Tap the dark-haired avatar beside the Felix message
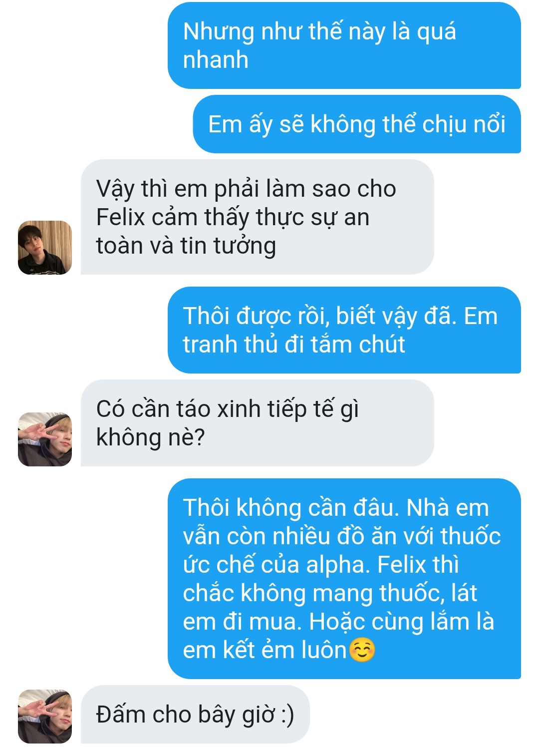Screen dimensions: 539x756 [45, 248]
